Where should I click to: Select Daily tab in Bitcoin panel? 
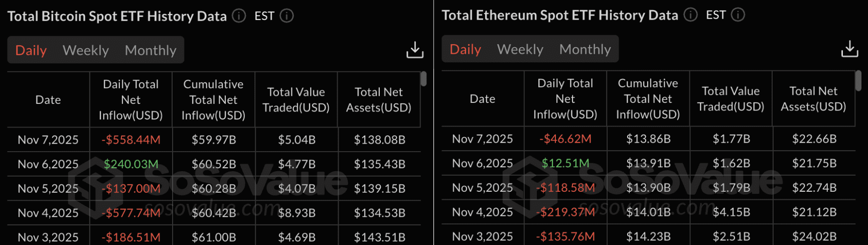pyautogui.click(x=31, y=50)
